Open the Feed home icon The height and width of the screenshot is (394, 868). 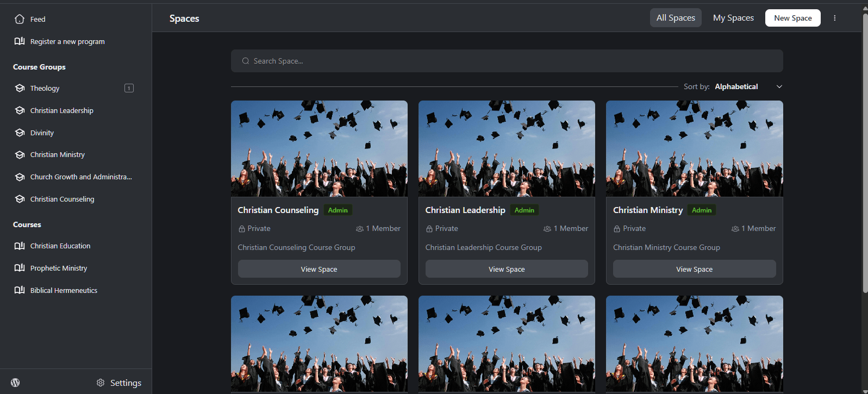[x=20, y=19]
